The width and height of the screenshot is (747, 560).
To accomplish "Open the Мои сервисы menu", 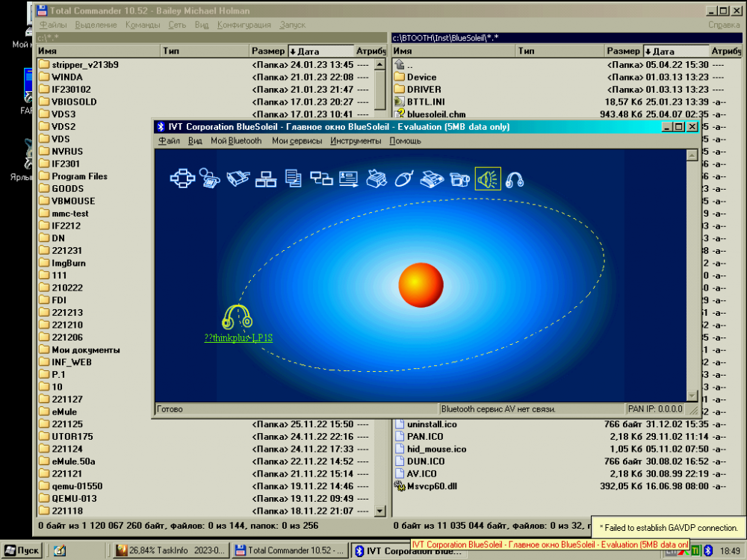I will [x=297, y=140].
